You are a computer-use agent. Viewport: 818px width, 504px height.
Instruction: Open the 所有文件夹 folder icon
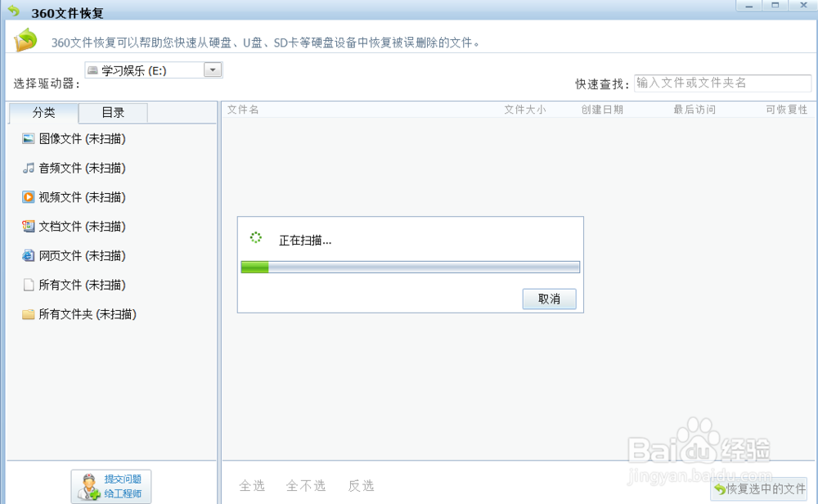(27, 314)
